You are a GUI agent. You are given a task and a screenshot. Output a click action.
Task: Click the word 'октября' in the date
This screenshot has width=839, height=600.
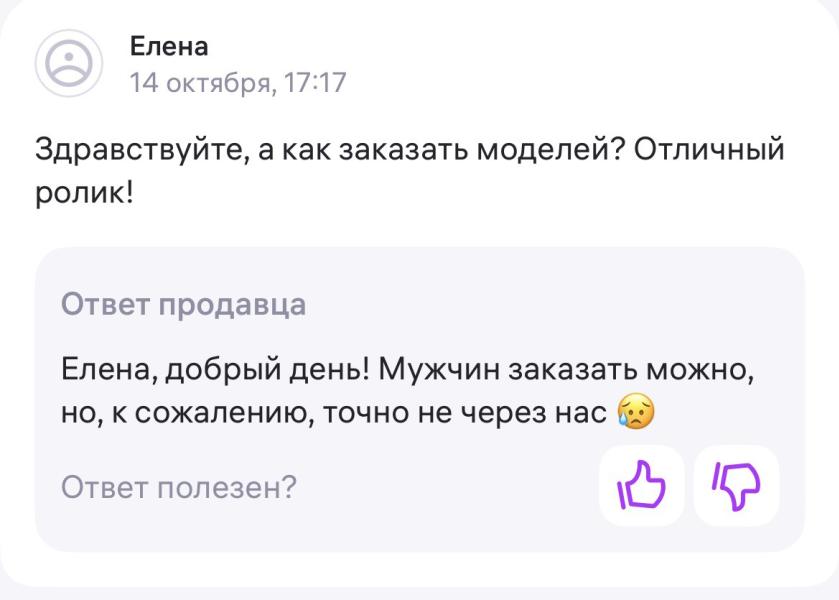click(218, 82)
